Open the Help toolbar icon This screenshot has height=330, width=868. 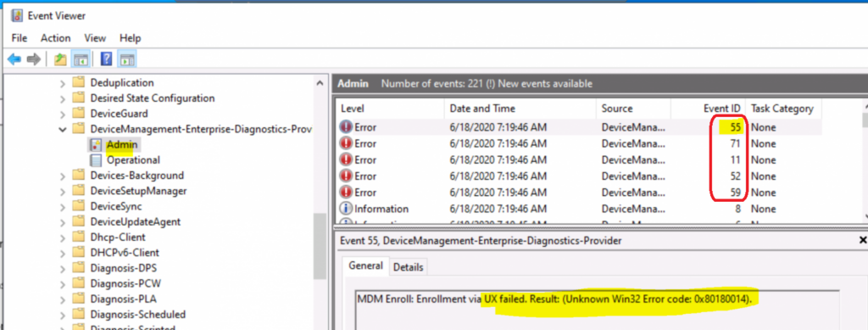click(106, 59)
